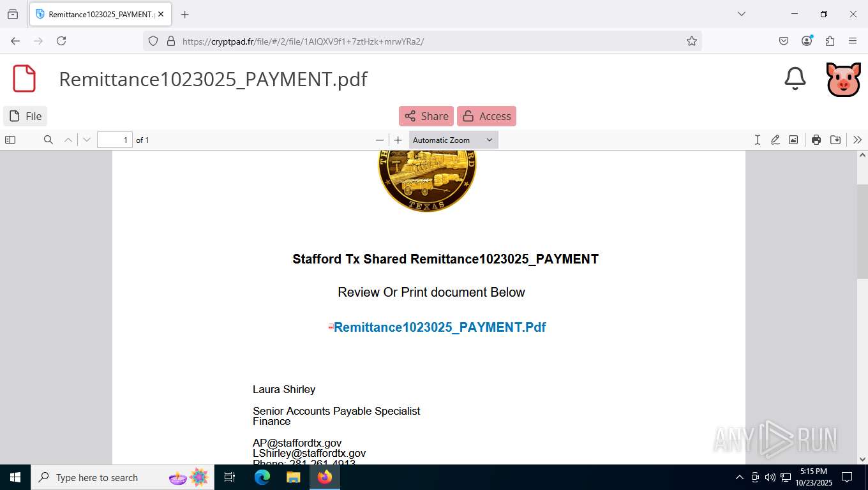This screenshot has height=490, width=868.
Task: Open the Windows notification center
Action: [847, 477]
